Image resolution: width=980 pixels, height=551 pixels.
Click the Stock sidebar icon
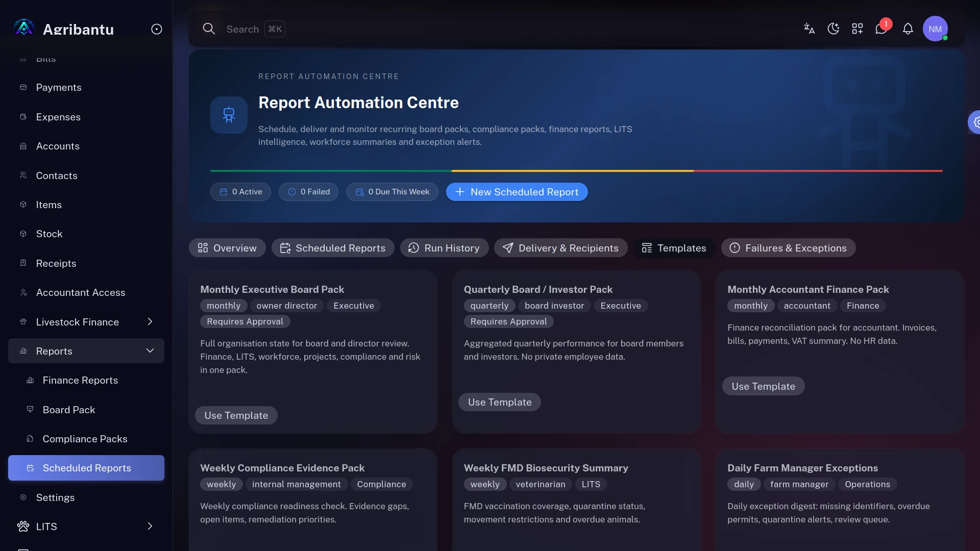pos(23,234)
